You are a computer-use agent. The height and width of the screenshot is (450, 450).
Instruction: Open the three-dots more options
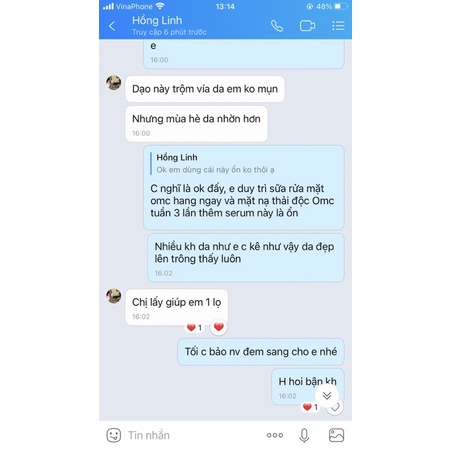pyautogui.click(x=275, y=435)
